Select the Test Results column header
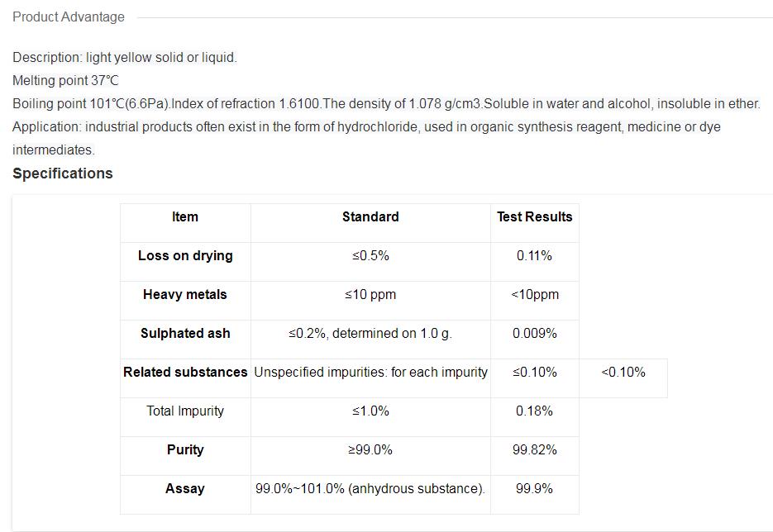 click(534, 217)
